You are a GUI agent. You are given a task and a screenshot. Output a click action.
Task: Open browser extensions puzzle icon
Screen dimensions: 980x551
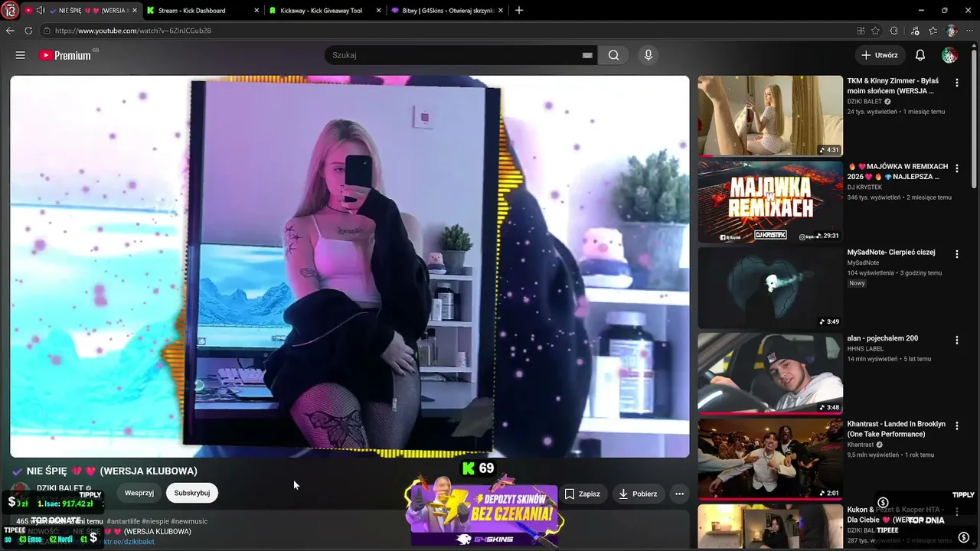pos(894,31)
